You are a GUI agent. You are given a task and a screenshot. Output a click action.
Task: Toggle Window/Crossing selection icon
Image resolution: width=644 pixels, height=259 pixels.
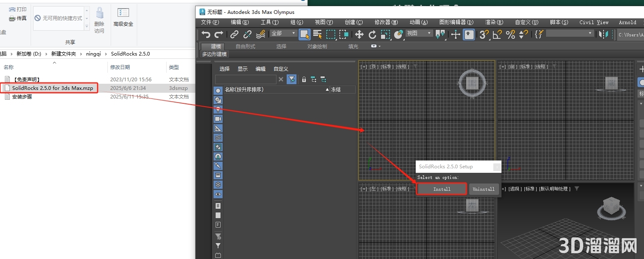pos(344,34)
